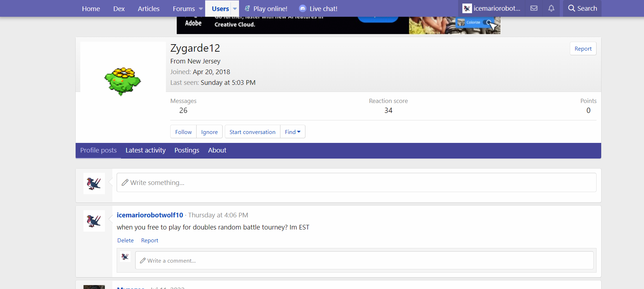Viewport: 644px width, 289px height.
Task: Switch to Latest activity tab
Action: coord(146,150)
